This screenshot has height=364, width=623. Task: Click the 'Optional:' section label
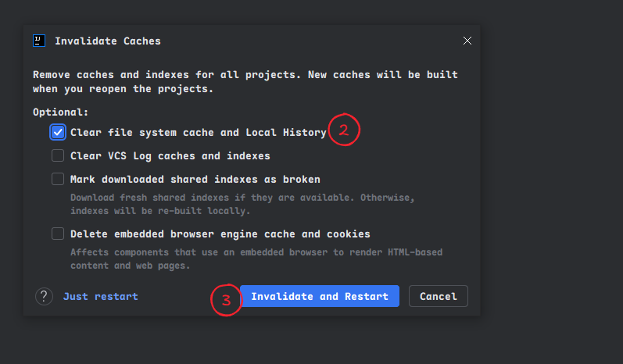[61, 112]
